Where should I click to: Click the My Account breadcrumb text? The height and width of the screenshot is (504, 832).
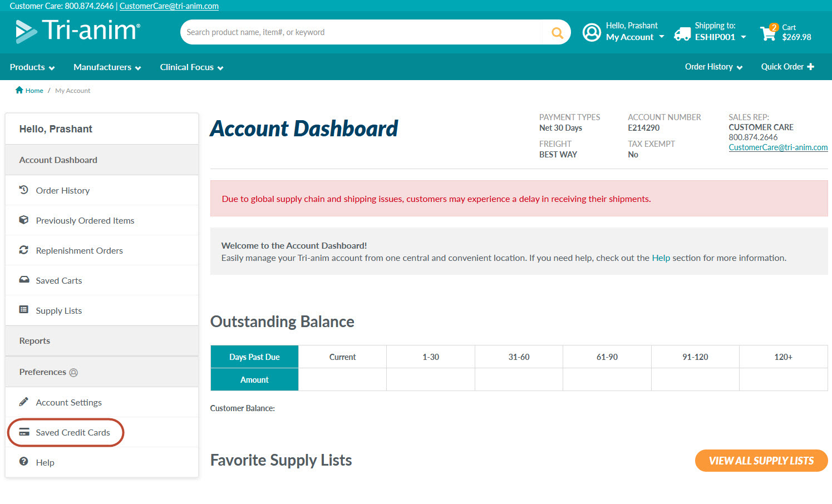tap(72, 91)
